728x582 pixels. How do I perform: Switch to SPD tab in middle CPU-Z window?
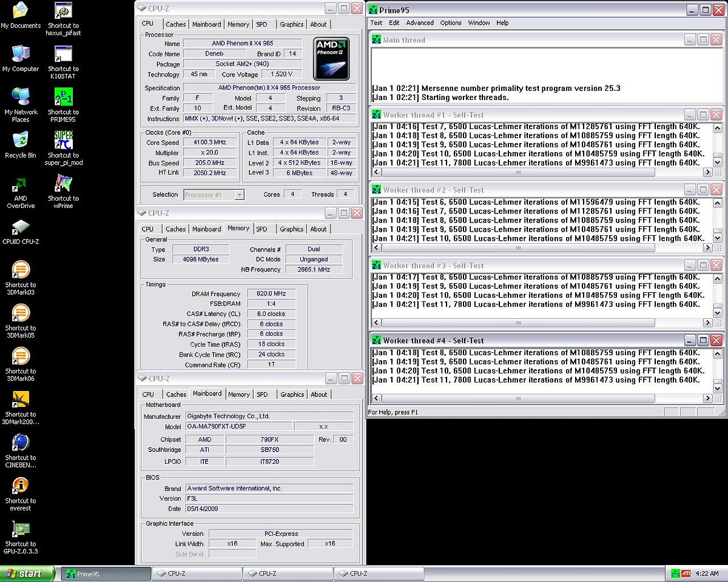[261, 229]
